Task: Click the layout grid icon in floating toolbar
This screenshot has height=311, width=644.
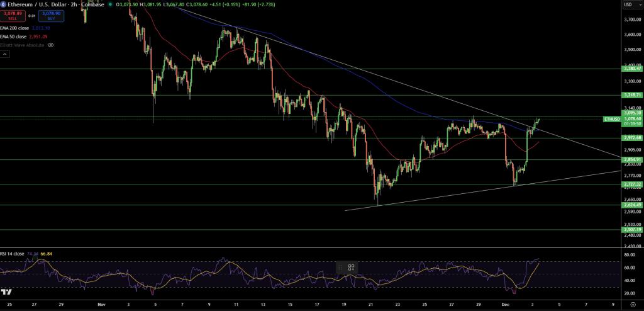Action: (351, 268)
